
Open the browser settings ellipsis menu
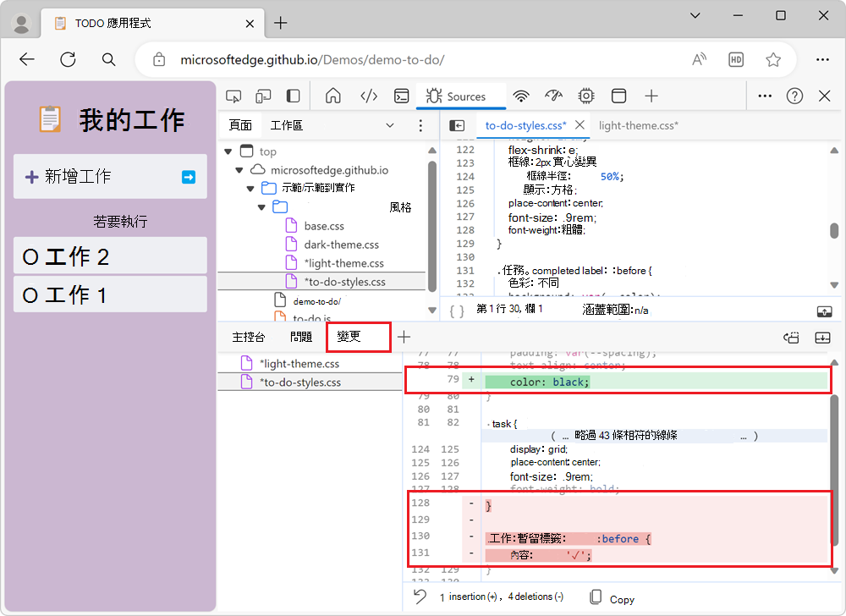822,59
